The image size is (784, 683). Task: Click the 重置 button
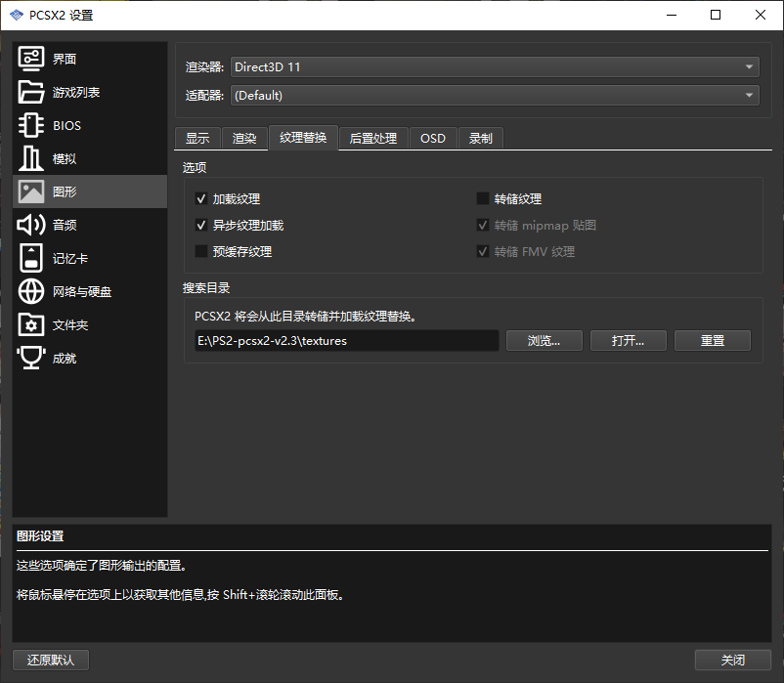[712, 341]
